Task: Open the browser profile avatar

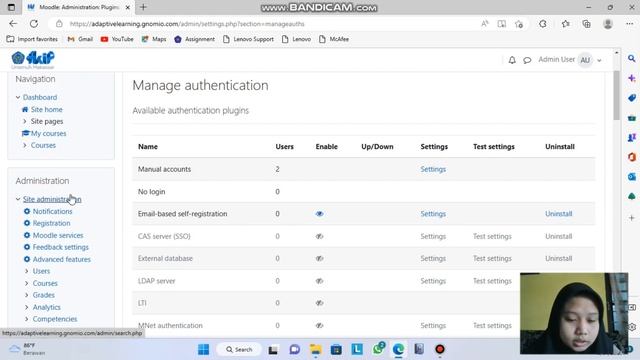Action: 608,24
